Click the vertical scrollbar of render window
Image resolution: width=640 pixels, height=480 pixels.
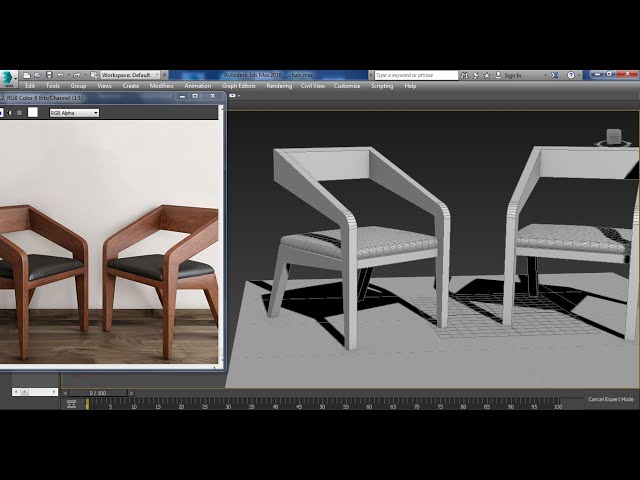(x=221, y=237)
